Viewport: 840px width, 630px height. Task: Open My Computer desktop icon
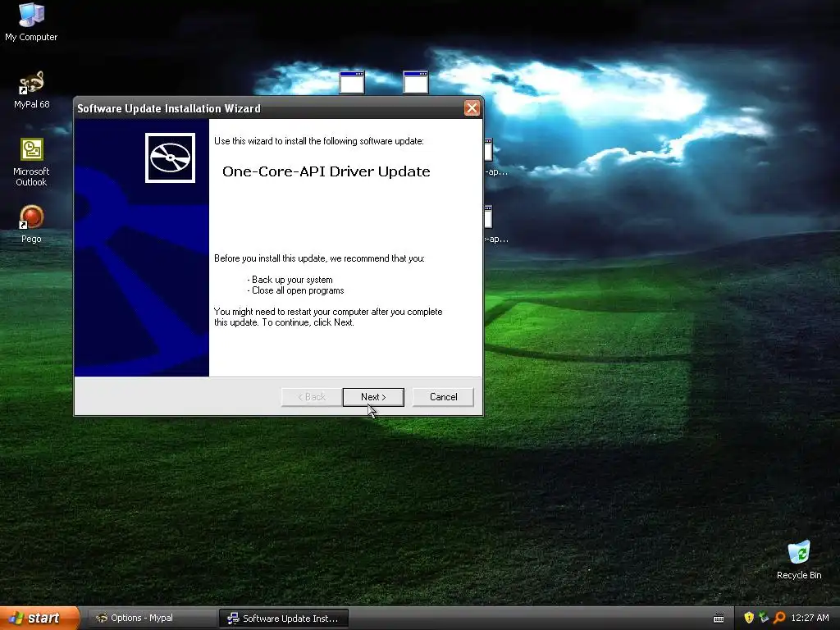31,22
